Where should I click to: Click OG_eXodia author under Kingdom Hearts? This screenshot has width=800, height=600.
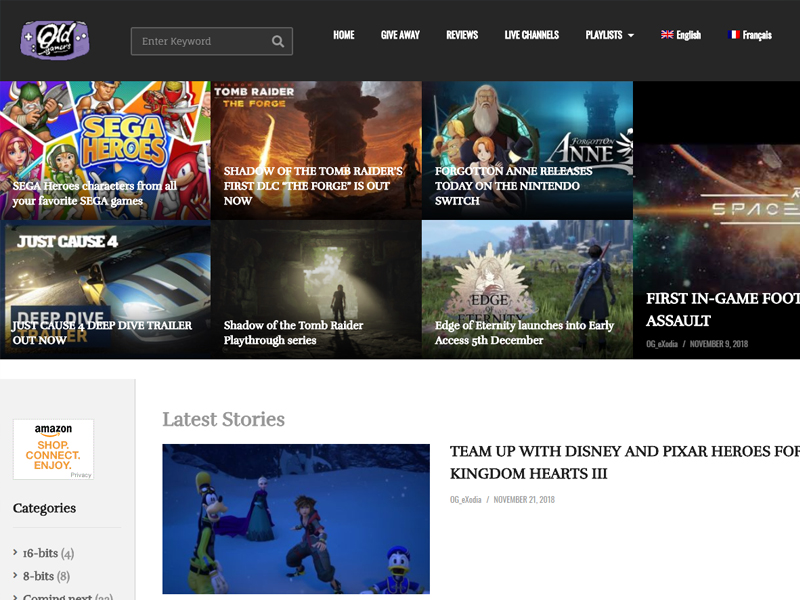coord(465,499)
